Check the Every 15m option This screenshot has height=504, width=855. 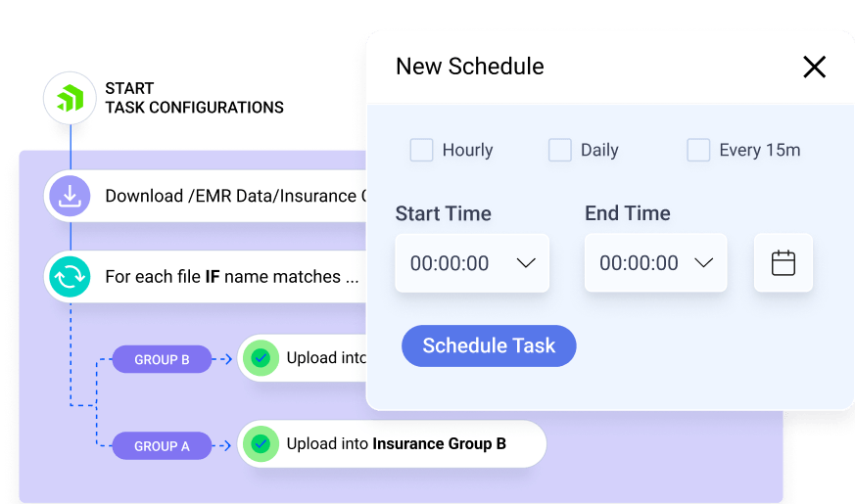(698, 150)
